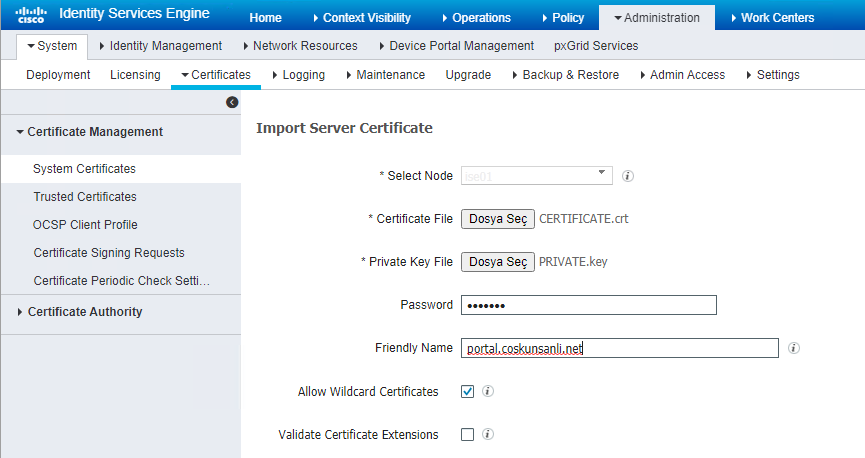Click the Import Server Certificate heading
The image size is (865, 458).
tap(344, 128)
